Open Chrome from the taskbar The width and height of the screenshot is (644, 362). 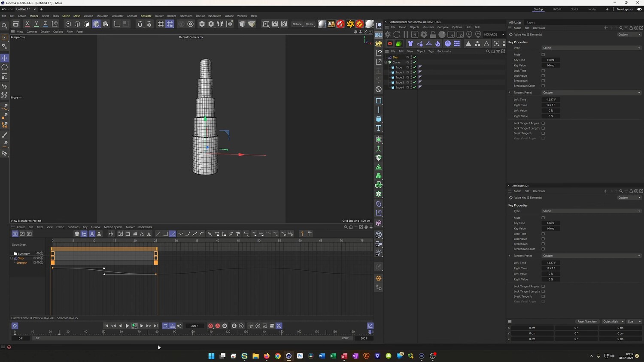click(x=278, y=356)
